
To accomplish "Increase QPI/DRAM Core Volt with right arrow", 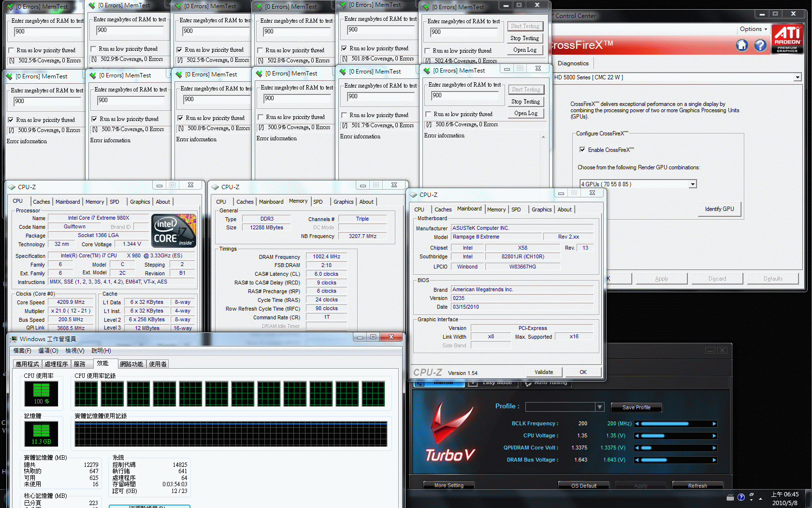I will tap(714, 448).
